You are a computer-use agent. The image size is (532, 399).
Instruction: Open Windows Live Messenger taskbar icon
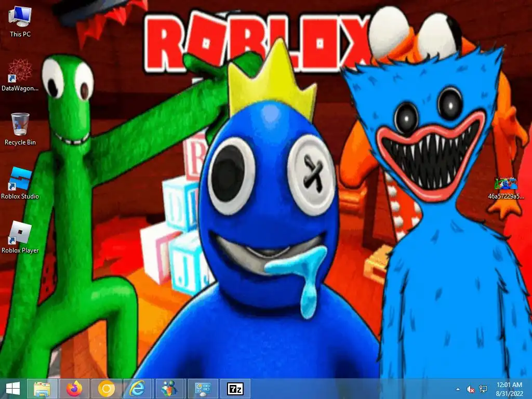point(170,389)
